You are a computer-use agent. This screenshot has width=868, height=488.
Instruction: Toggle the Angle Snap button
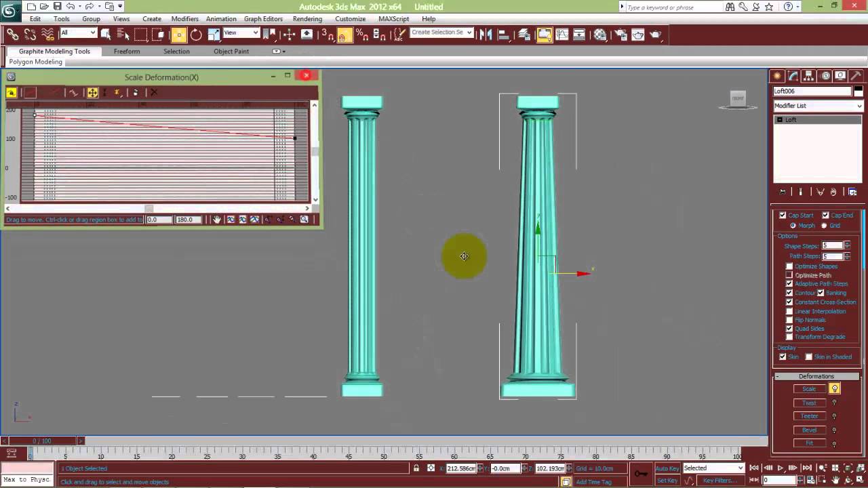click(344, 35)
